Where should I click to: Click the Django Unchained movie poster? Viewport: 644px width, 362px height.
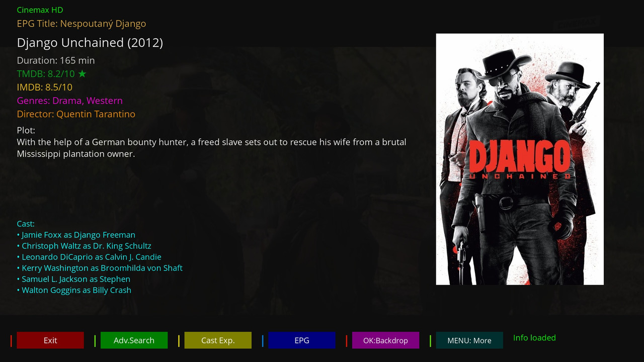520,159
